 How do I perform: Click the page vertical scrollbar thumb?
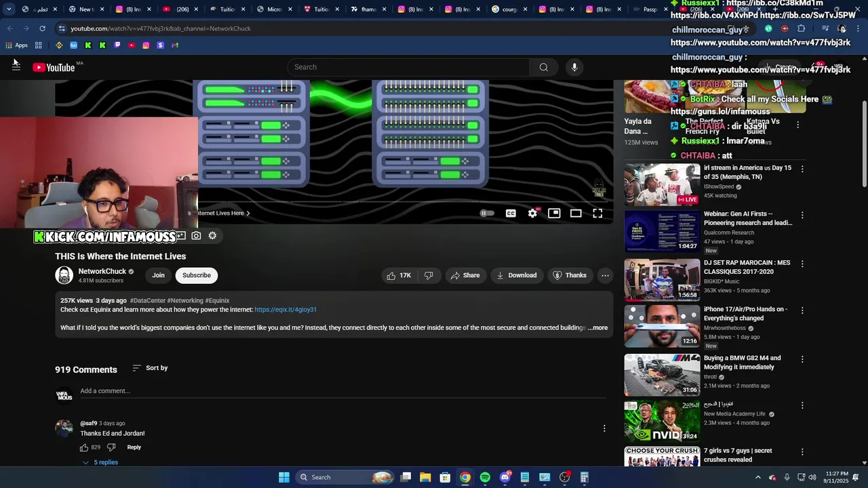864,144
